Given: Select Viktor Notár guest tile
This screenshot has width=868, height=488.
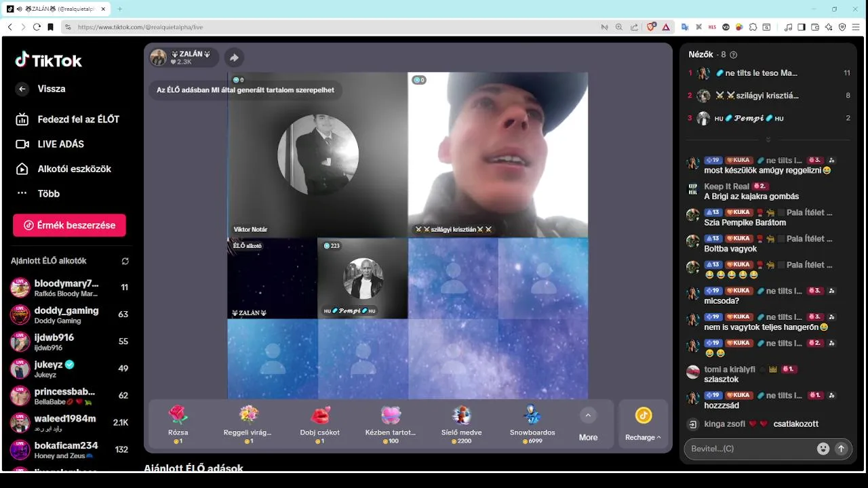Looking at the screenshot, I should pyautogui.click(x=317, y=155).
